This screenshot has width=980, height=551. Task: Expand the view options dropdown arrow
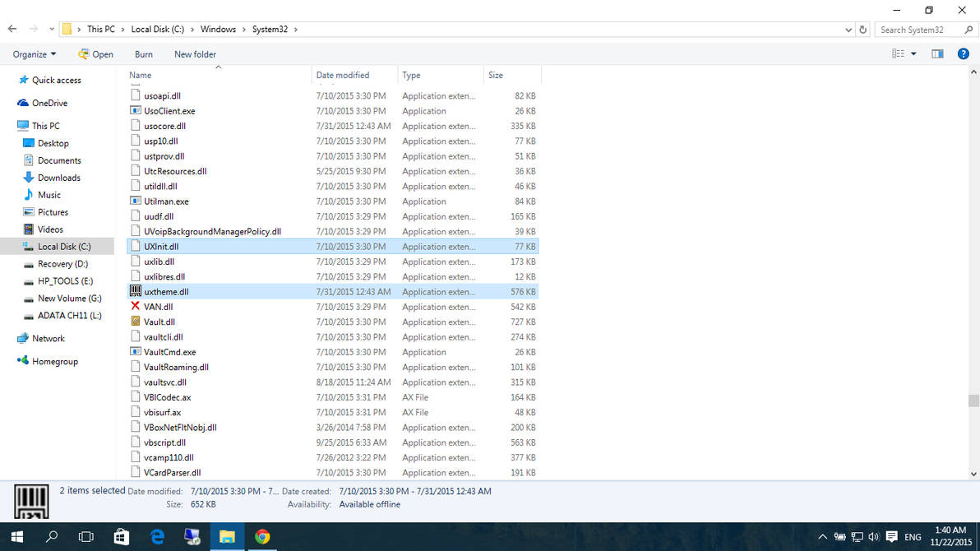click(913, 53)
